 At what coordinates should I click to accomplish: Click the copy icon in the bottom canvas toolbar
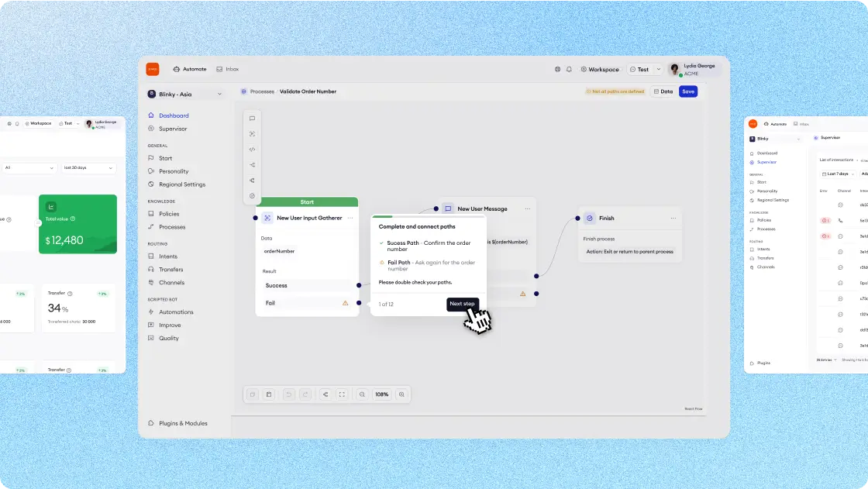coord(253,394)
